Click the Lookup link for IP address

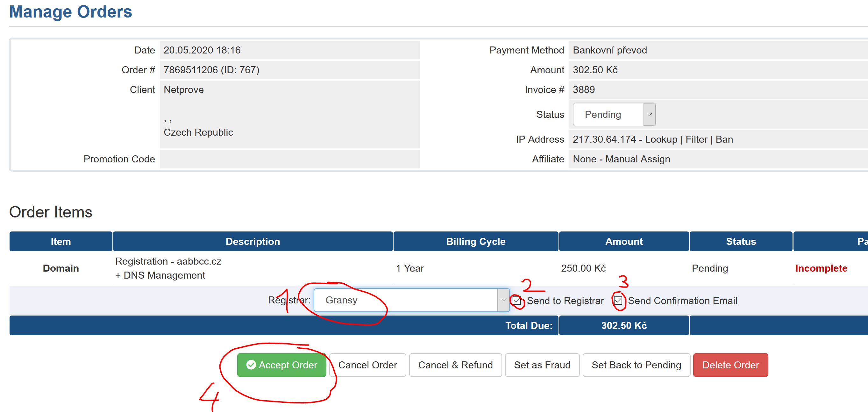pyautogui.click(x=661, y=139)
